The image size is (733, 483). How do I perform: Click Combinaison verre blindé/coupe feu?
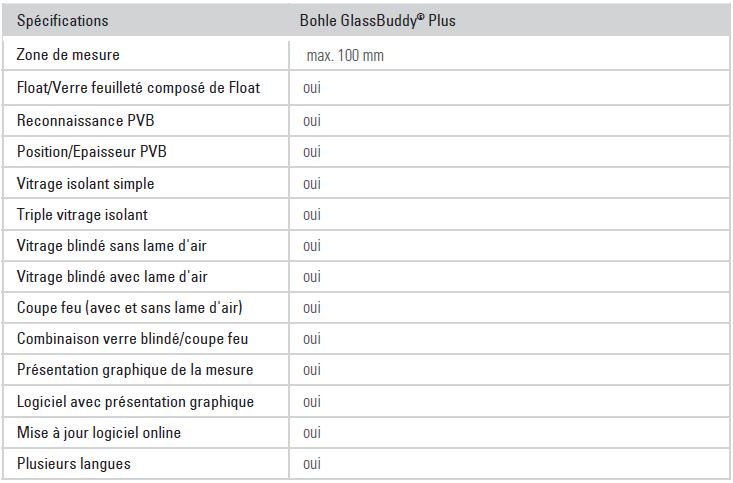point(132,339)
